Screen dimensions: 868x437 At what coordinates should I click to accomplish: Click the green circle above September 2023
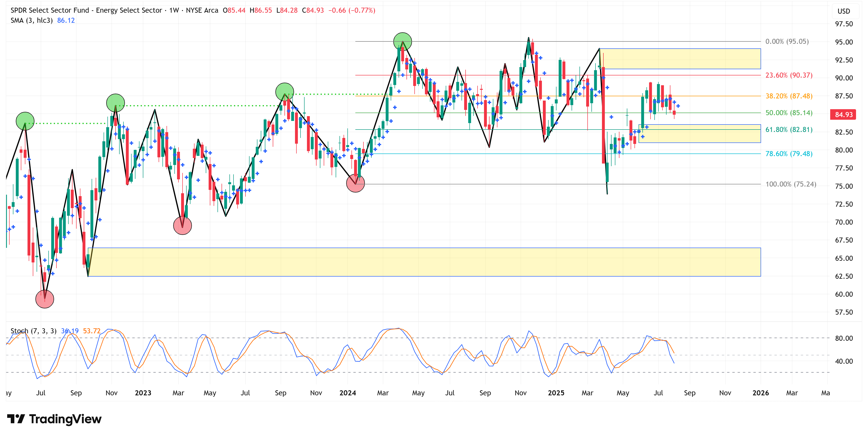click(284, 92)
